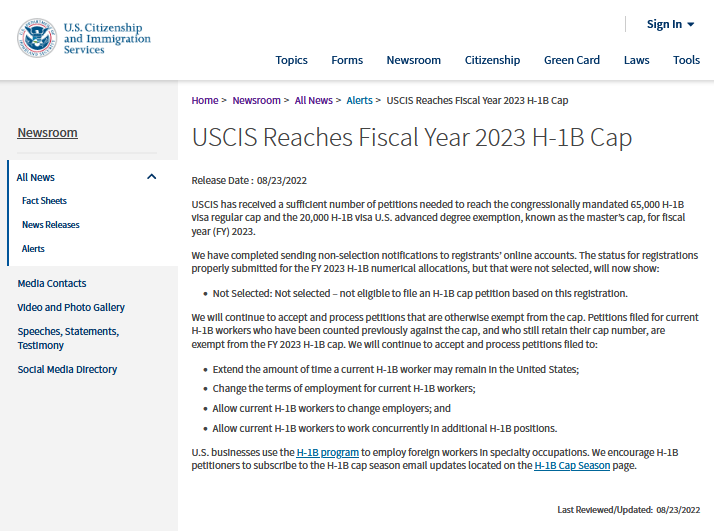Open the Green Card menu
This screenshot has height=531, width=714.
point(571,60)
